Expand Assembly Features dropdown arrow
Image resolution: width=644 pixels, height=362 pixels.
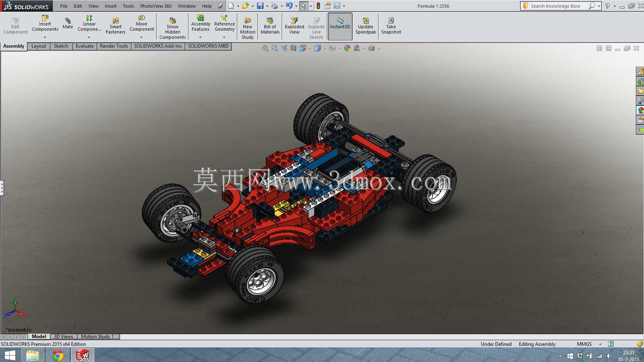[x=200, y=37]
